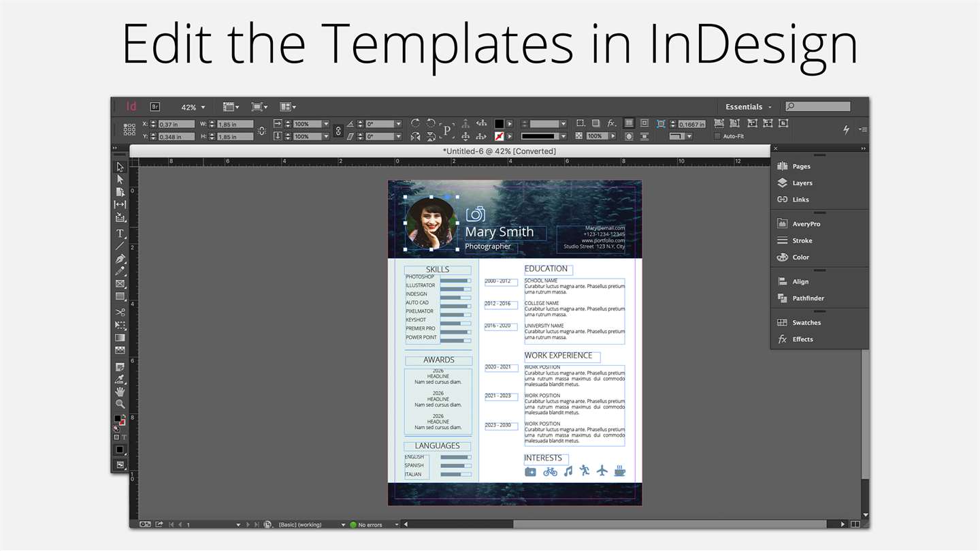Click the reference point locator grid
Viewport: 980px width, 551px height.
pyautogui.click(x=129, y=129)
